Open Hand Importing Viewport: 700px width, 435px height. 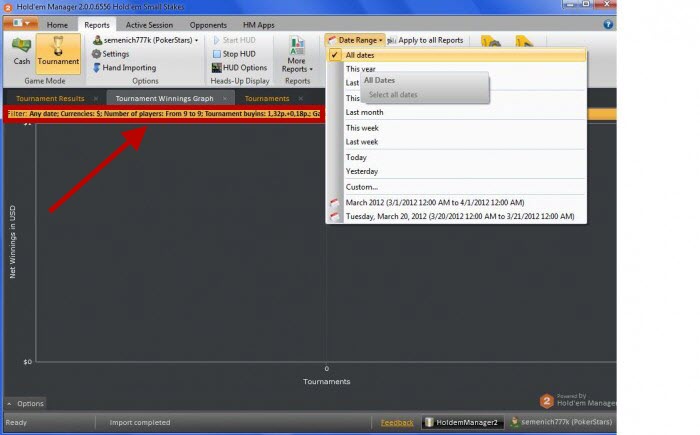click(124, 68)
